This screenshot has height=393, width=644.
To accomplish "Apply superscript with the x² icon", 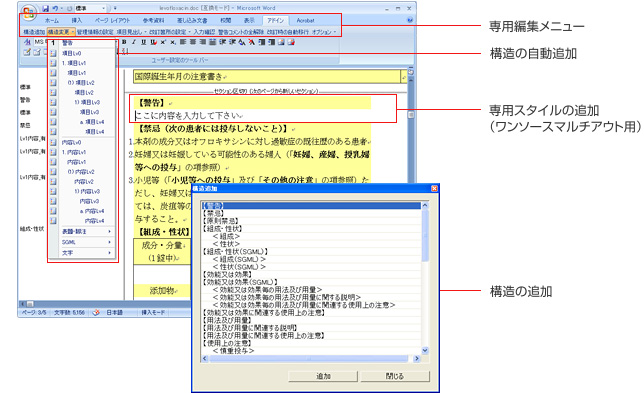I will coord(163,42).
